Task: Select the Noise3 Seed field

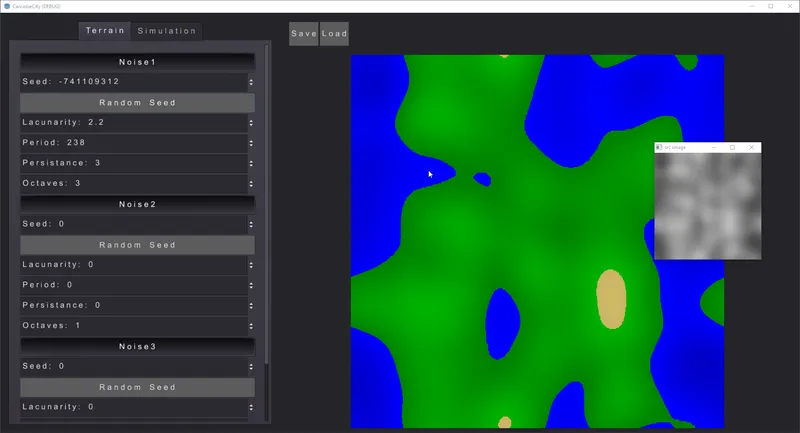Action: [x=134, y=366]
